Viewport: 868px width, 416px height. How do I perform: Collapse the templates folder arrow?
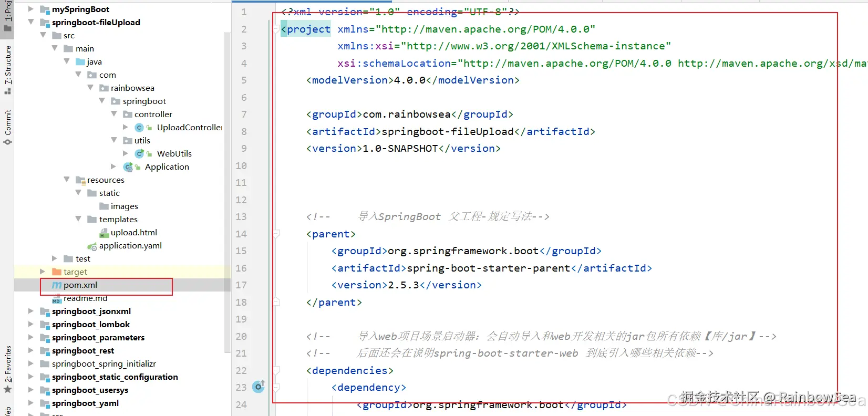[x=78, y=219]
